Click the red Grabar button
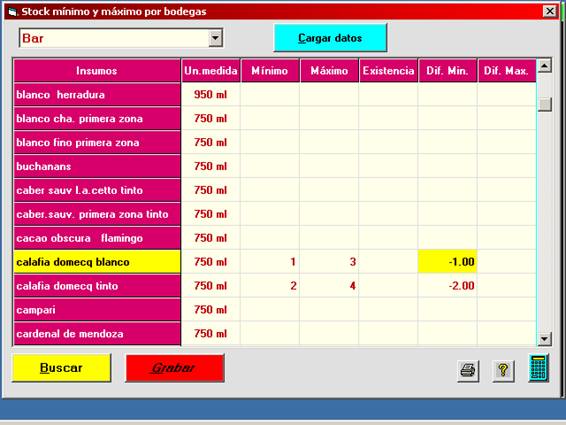Image resolution: width=566 pixels, height=425 pixels. click(x=175, y=368)
